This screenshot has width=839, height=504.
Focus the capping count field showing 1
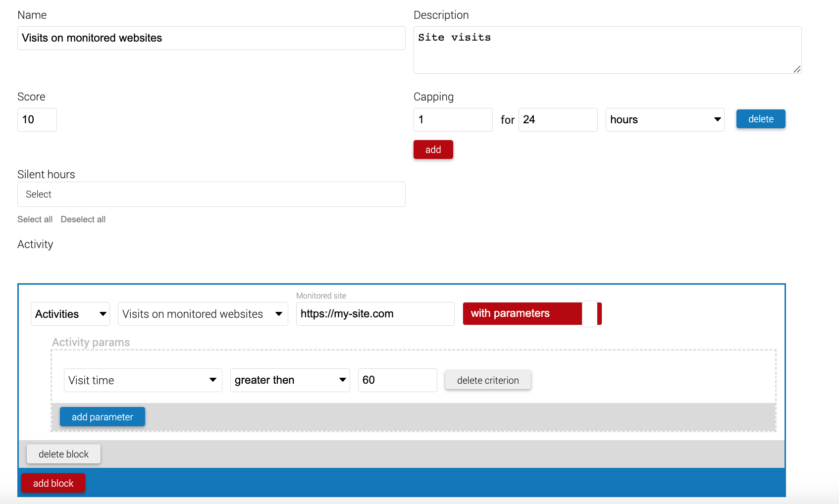pos(453,120)
